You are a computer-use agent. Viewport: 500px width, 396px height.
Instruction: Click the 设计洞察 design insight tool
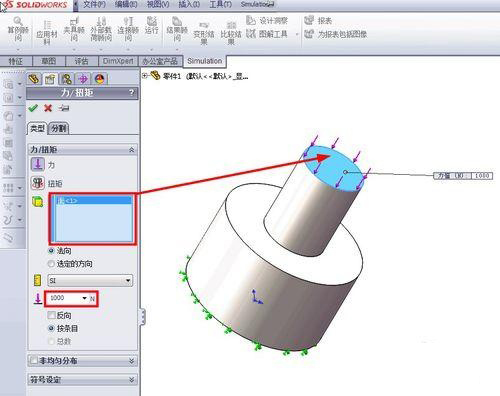pyautogui.click(x=267, y=21)
